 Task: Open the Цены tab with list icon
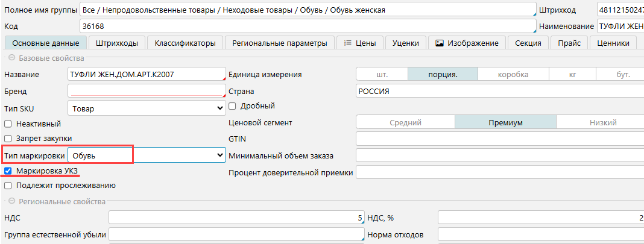point(359,43)
